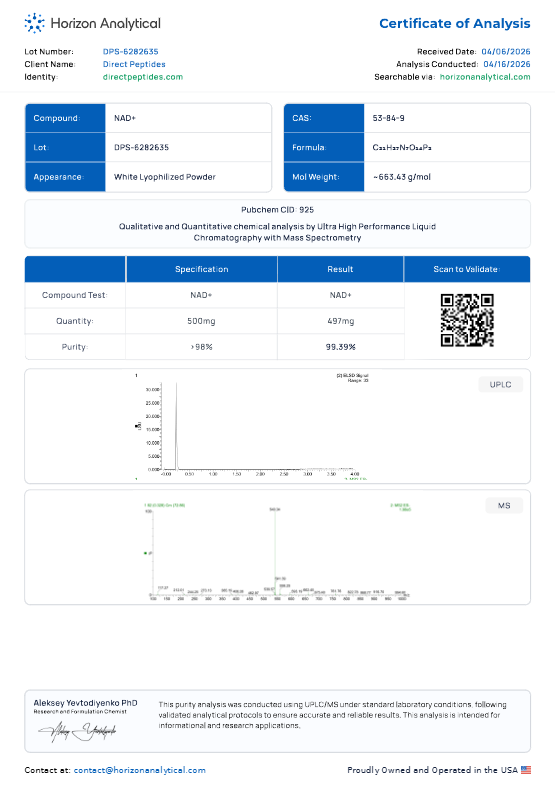Click the Specification column header

(x=202, y=269)
